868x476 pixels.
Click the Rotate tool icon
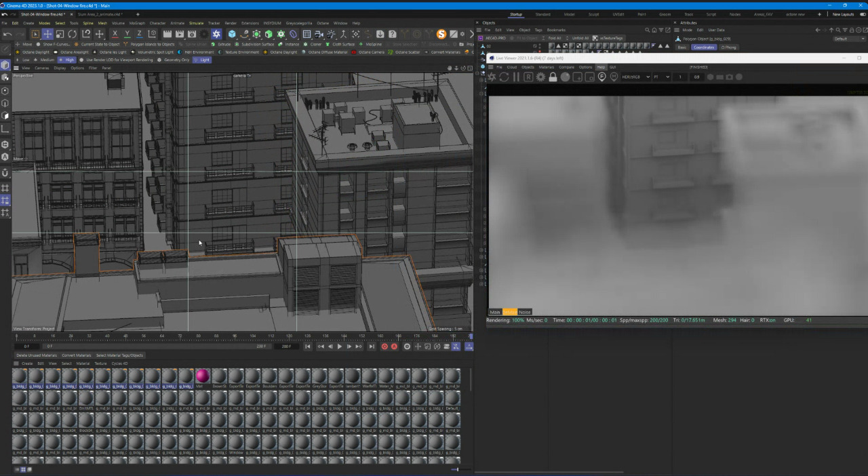coord(73,34)
